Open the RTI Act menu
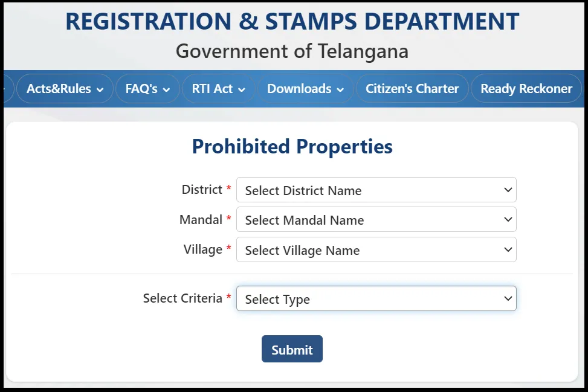 (213, 89)
